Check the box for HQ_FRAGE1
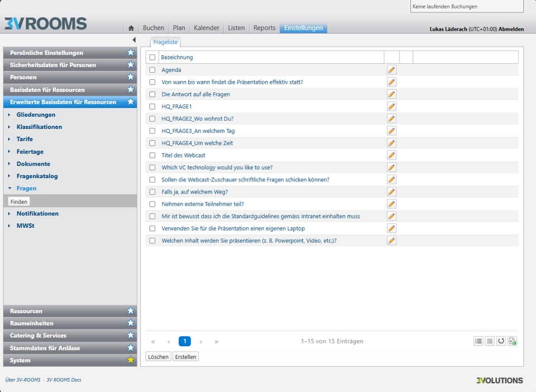 152,107
